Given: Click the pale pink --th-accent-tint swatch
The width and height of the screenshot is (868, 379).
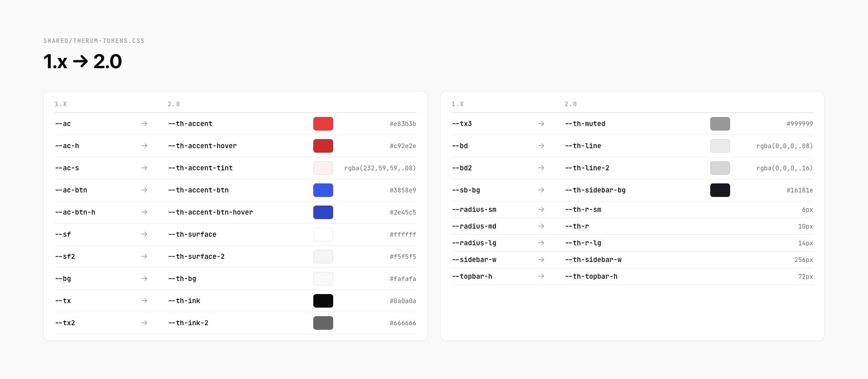Looking at the screenshot, I should [323, 168].
